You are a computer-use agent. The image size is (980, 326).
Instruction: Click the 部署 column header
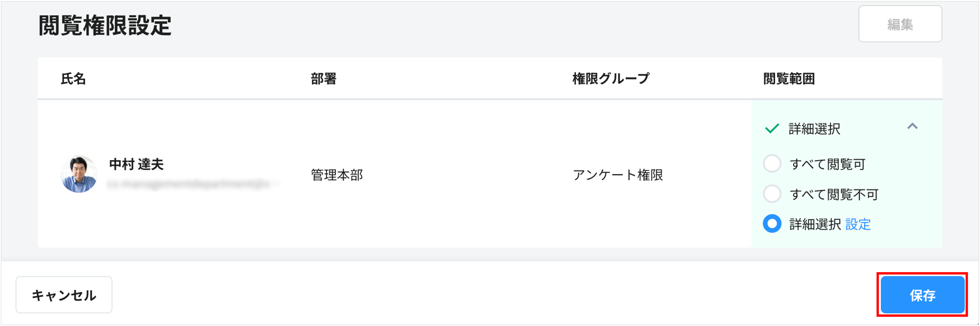tap(323, 79)
